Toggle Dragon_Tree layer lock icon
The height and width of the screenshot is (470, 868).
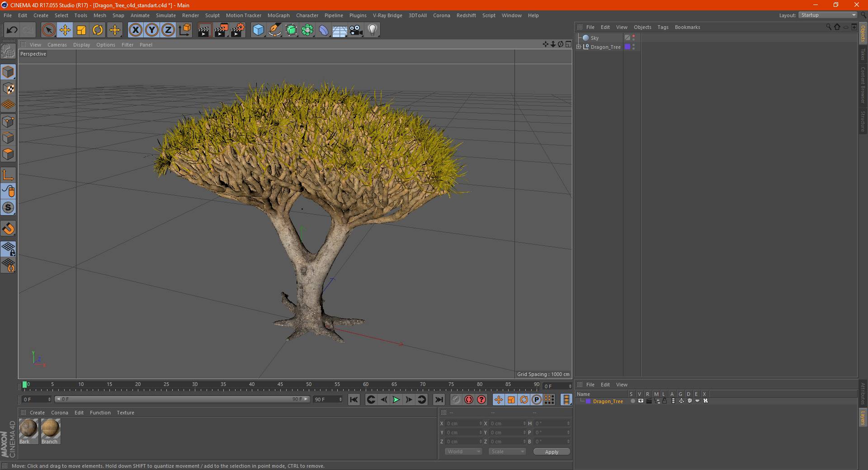665,401
